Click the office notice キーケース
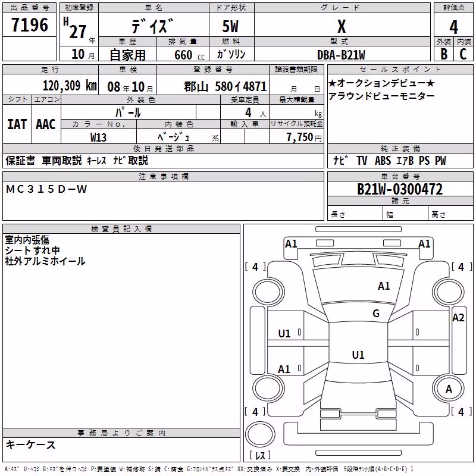This screenshot has height=476, width=476. [x=31, y=444]
